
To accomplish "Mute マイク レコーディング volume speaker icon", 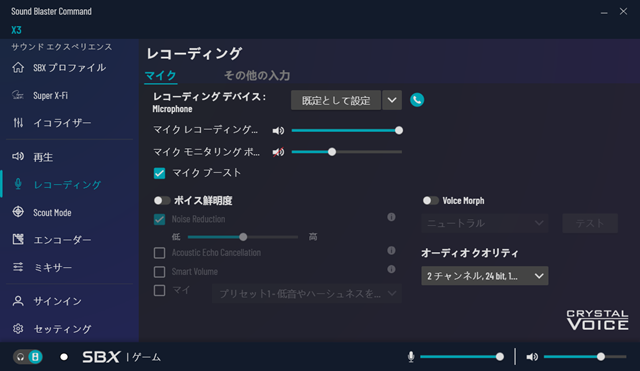I will pyautogui.click(x=278, y=131).
